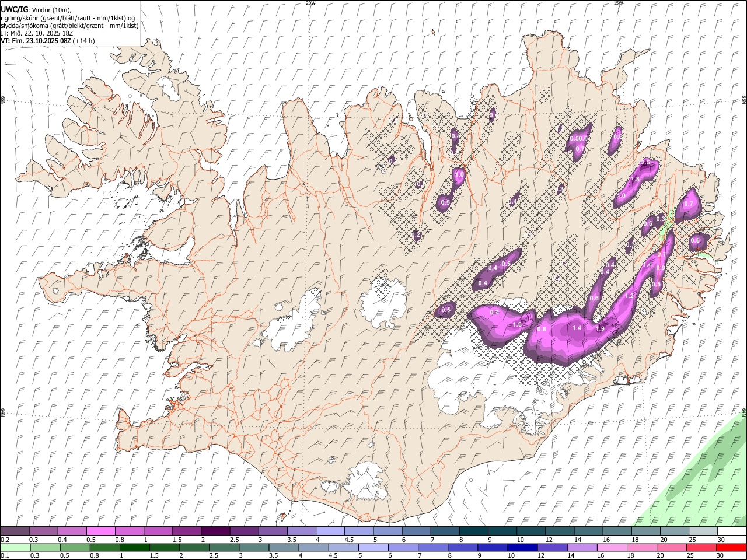The width and height of the screenshot is (747, 560).
Task: Click the '0.1' label in bottom legend row
Action: tap(5, 556)
